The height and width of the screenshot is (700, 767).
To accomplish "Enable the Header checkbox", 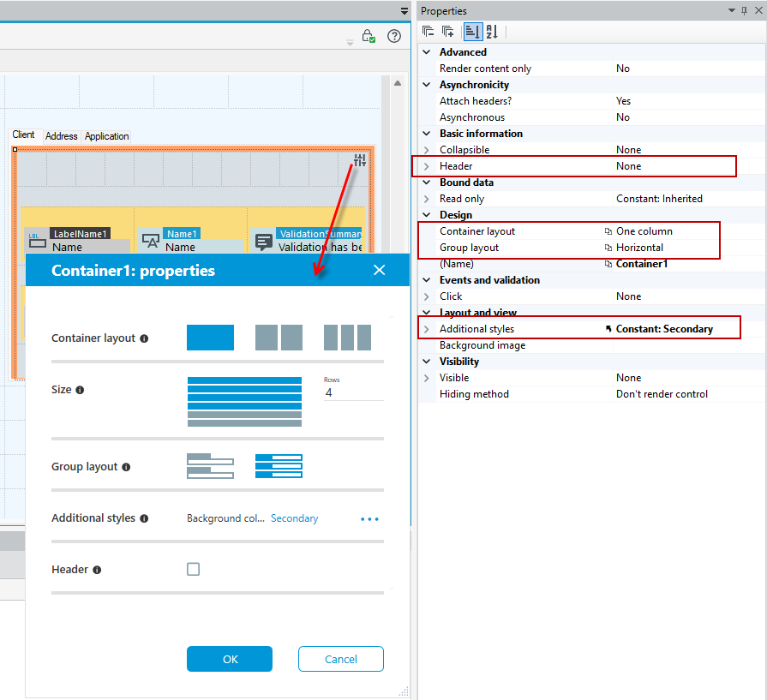I will coord(193,569).
